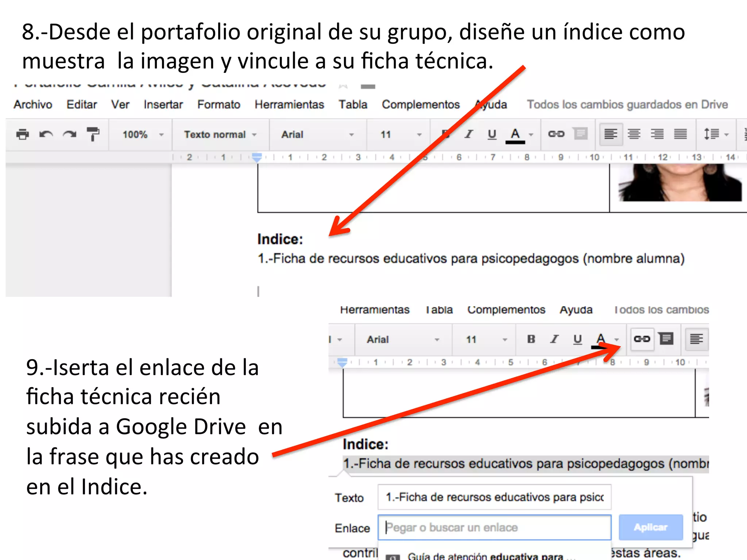This screenshot has height=560, width=747.
Task: Open the Formato menu
Action: [x=219, y=104]
